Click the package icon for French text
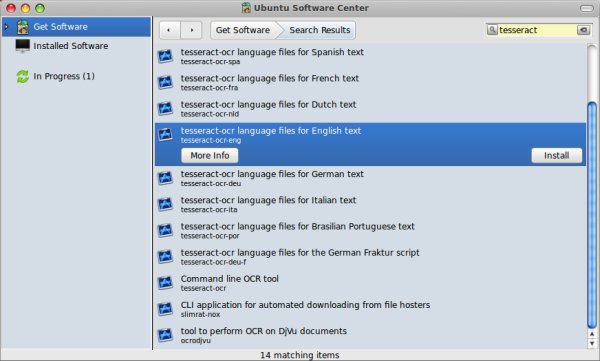600x361 pixels. [165, 82]
